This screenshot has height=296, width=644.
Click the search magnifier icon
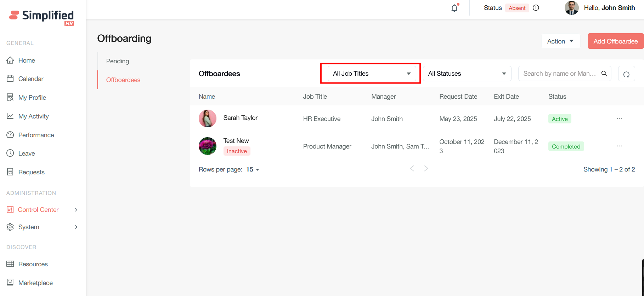[x=604, y=73]
